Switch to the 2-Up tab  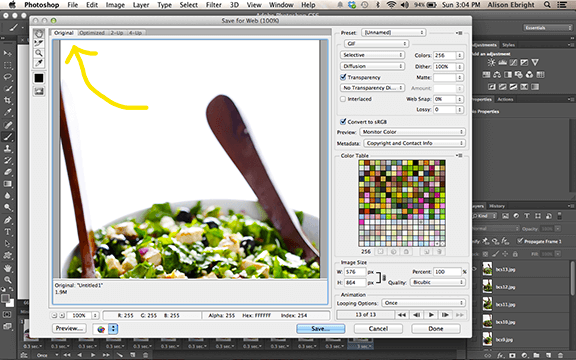117,33
